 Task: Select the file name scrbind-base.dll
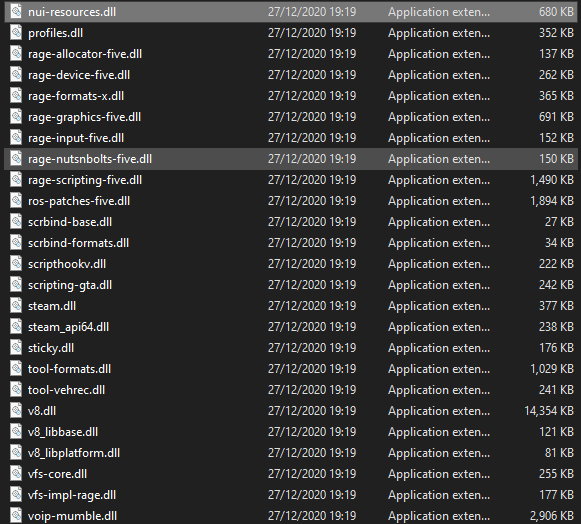pos(70,222)
